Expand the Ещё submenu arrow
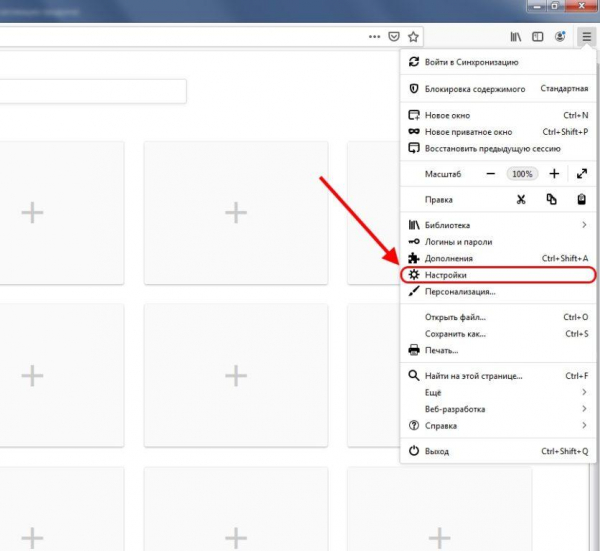 pos(584,392)
